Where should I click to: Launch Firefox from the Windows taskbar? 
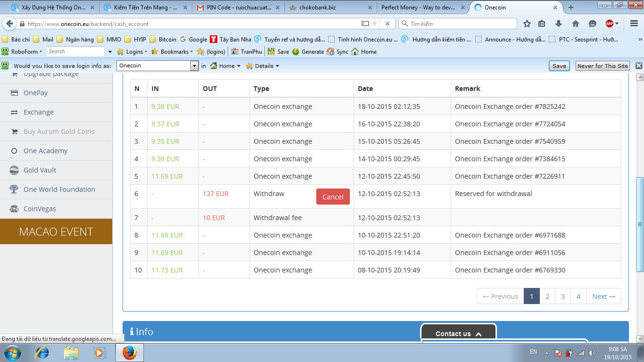[x=129, y=352]
